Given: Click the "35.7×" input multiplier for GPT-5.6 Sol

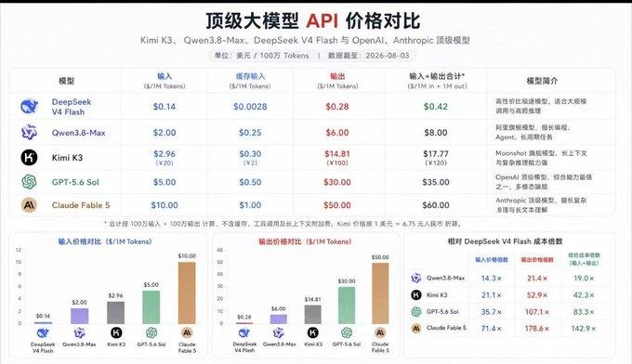Looking at the screenshot, I should (492, 312).
